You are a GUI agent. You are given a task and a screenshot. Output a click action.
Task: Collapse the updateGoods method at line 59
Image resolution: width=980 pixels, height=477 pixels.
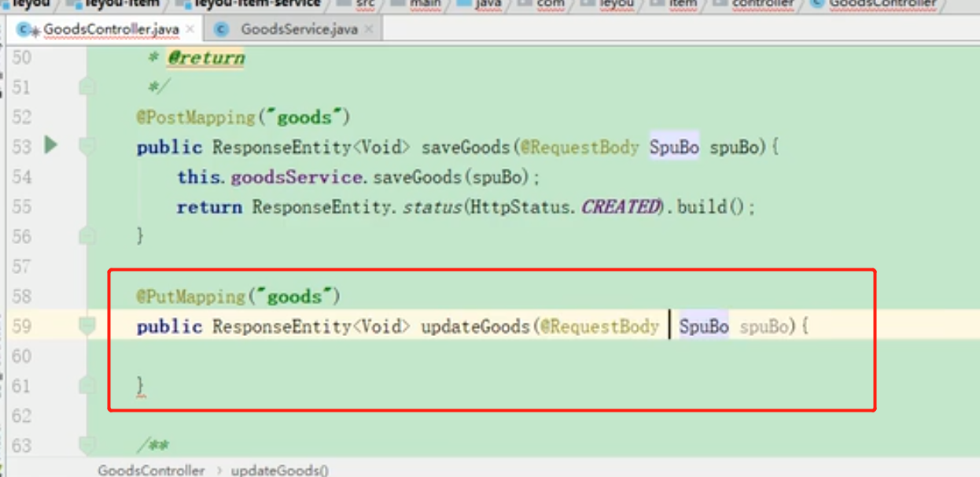click(x=87, y=326)
